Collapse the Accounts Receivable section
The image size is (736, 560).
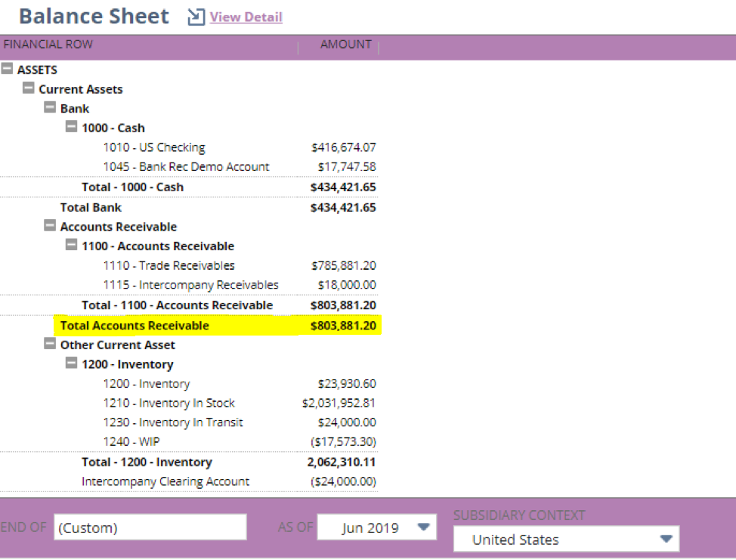click(49, 226)
